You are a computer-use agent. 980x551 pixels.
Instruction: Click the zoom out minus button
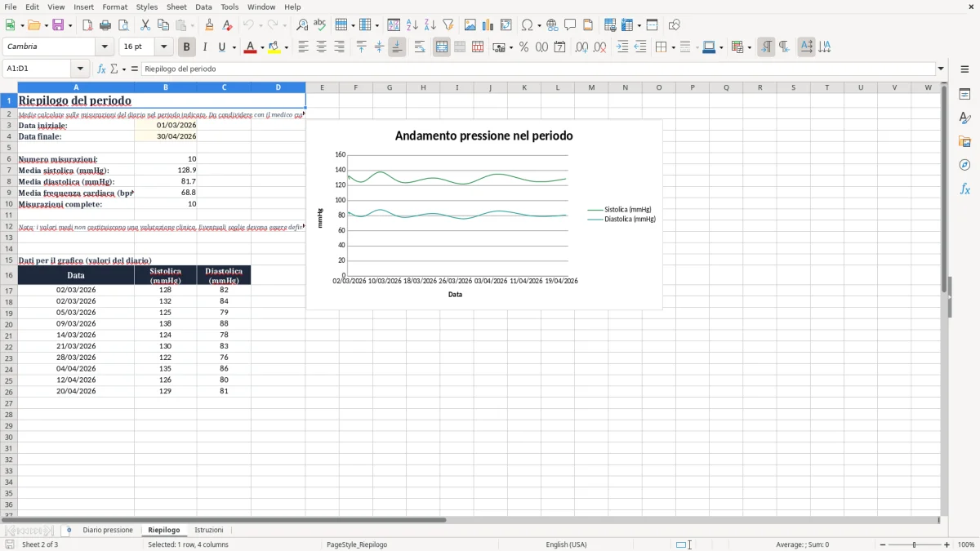click(x=882, y=544)
